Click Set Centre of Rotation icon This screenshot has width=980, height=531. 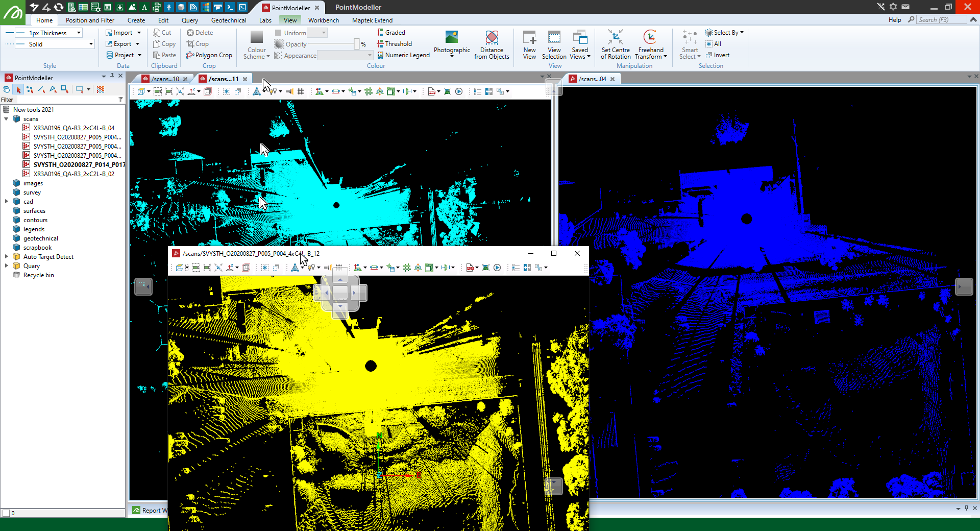[x=615, y=38]
